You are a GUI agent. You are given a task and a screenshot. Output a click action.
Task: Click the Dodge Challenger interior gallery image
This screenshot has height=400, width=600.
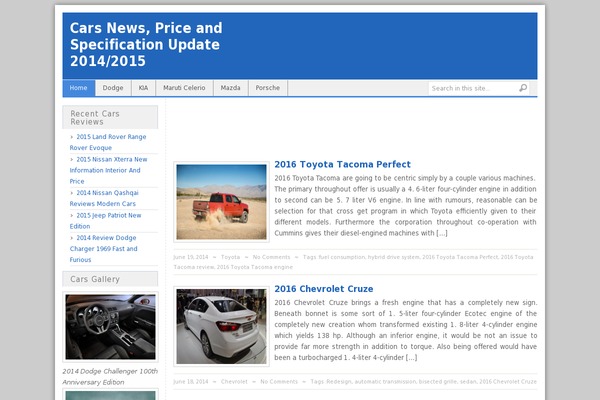(x=111, y=327)
